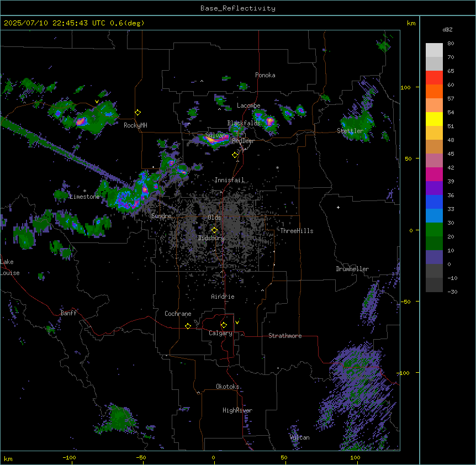This screenshot has width=476, height=465.
Task: Pick the 20-30 dBZ green legend swatch
Action: pyautogui.click(x=434, y=230)
